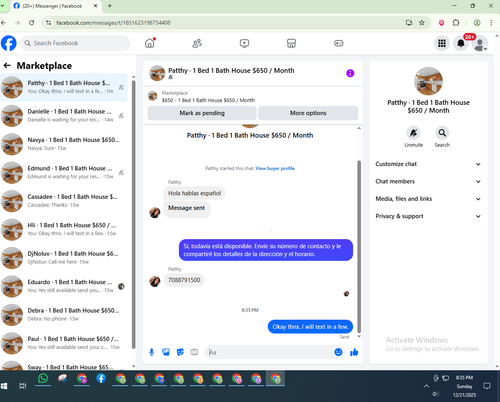
Task: Click the address bar URL
Action: point(113,23)
